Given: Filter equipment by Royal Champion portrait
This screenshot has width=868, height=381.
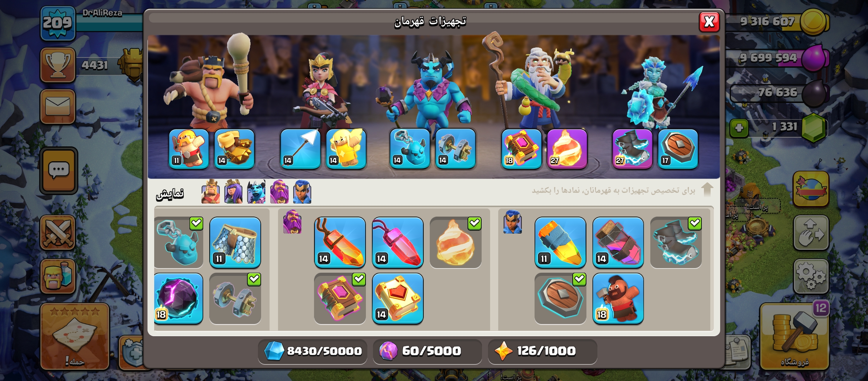Looking at the screenshot, I should click(302, 192).
